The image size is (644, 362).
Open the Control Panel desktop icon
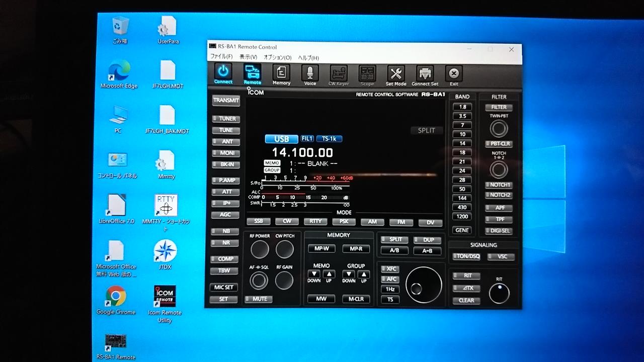tap(117, 165)
